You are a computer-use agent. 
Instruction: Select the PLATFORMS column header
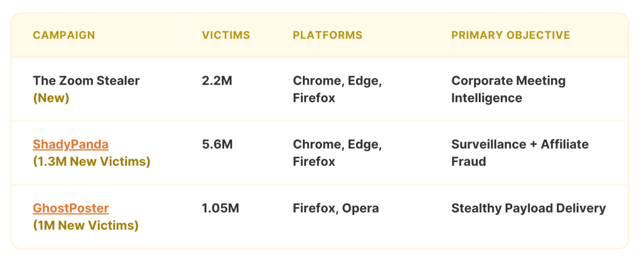[327, 35]
